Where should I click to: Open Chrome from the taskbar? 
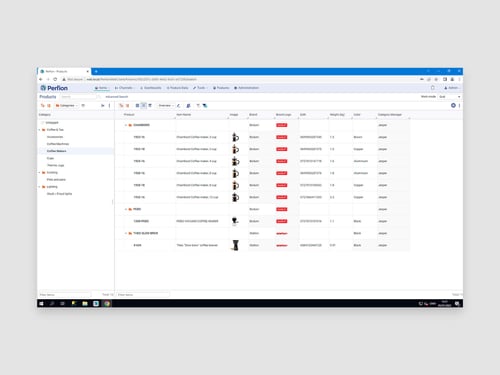click(x=107, y=303)
